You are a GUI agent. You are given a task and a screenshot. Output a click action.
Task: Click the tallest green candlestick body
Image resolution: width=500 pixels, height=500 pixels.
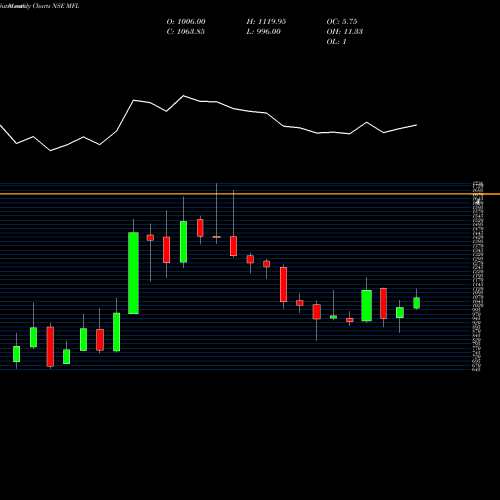133,273
